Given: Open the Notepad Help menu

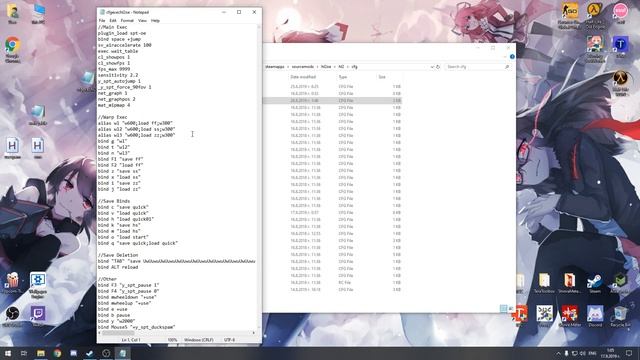Looking at the screenshot, I should click(155, 20).
